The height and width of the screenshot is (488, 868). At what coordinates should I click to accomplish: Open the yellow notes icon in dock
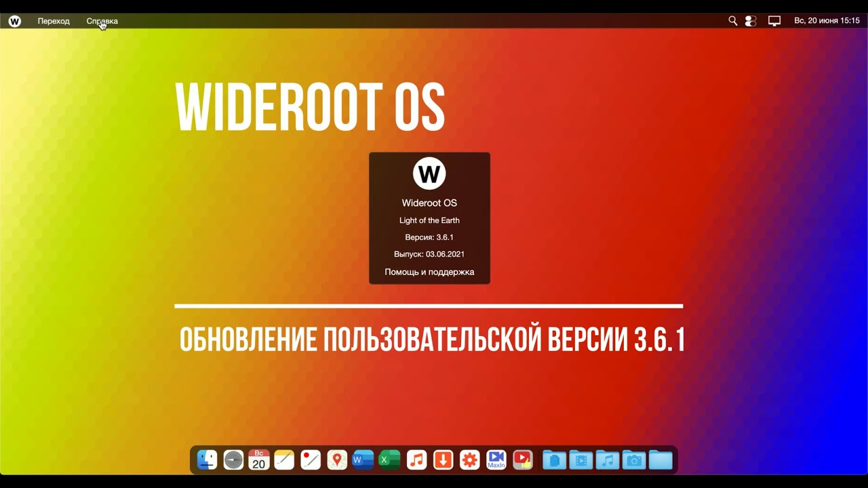pos(284,460)
